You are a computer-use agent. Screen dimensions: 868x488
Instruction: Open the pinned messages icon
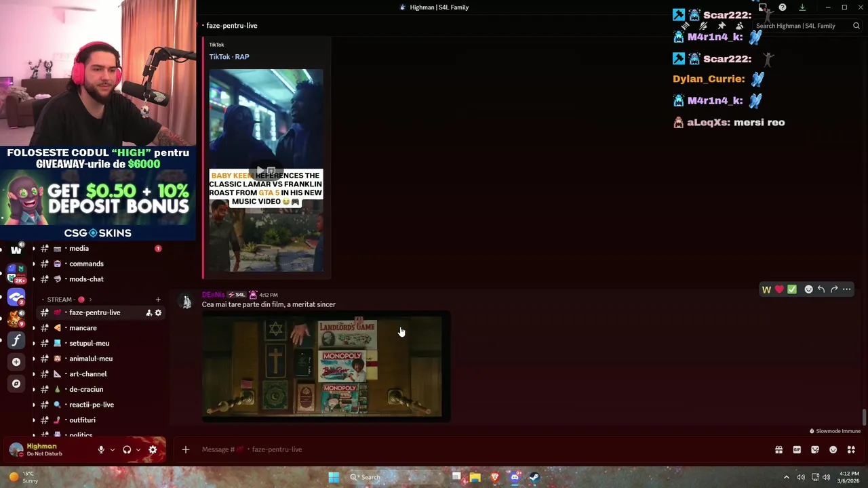pos(722,26)
